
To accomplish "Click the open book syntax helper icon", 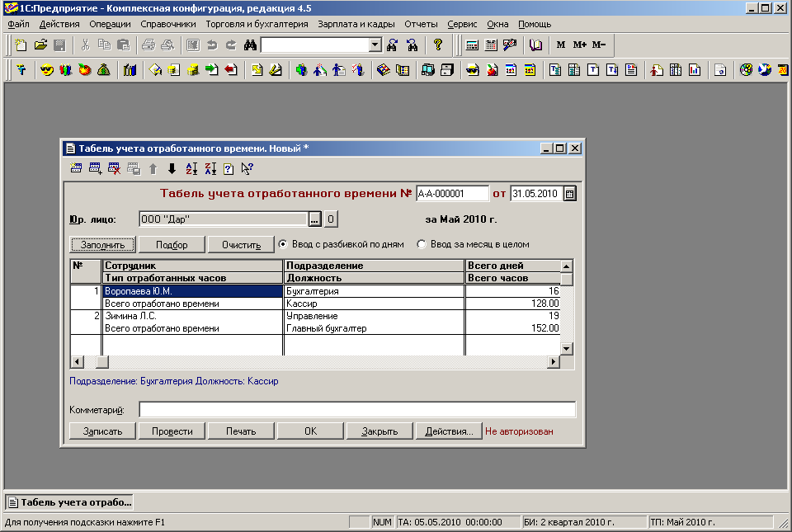I will (x=535, y=45).
